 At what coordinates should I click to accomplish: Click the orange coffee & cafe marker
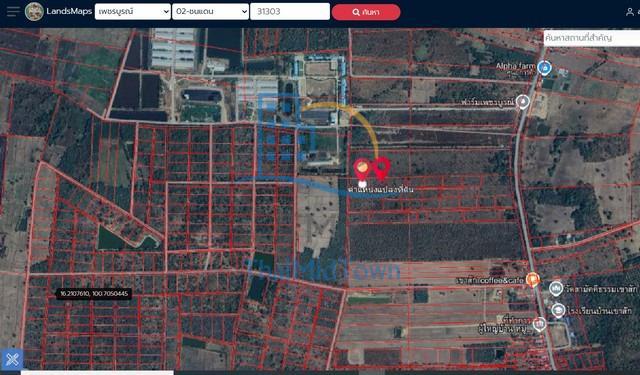(x=533, y=280)
